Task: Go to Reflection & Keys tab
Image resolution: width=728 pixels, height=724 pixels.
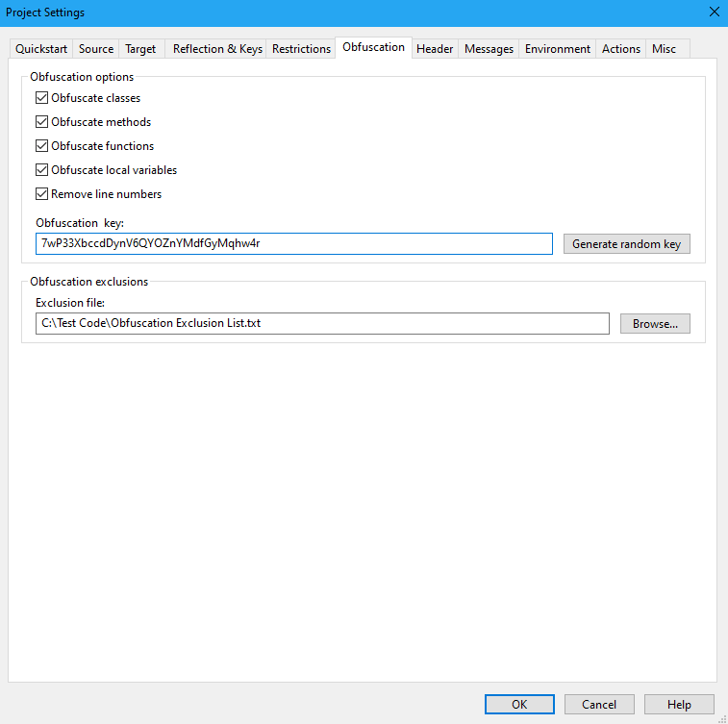Action: click(x=217, y=49)
